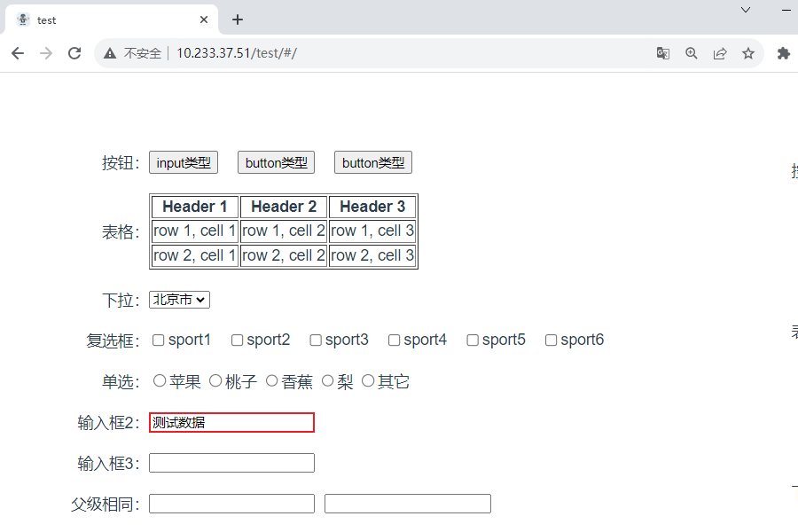Open a new tab with plus

pos(238,20)
